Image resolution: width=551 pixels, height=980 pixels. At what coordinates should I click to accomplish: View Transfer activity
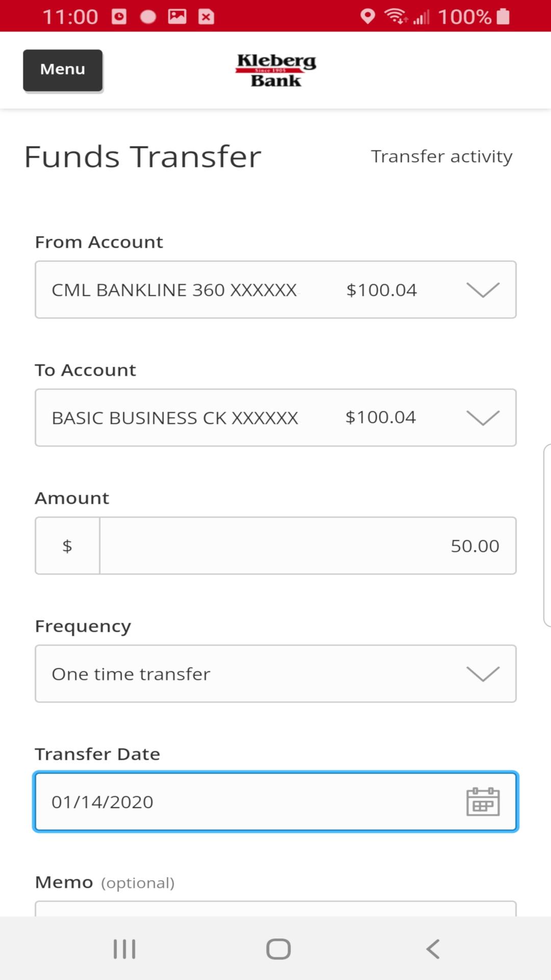[x=441, y=156]
